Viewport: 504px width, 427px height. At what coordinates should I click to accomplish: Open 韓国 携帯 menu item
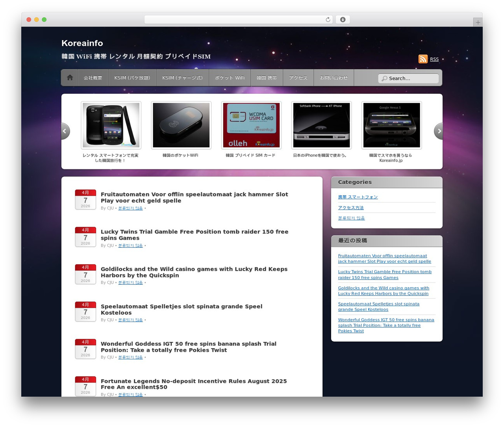(267, 78)
